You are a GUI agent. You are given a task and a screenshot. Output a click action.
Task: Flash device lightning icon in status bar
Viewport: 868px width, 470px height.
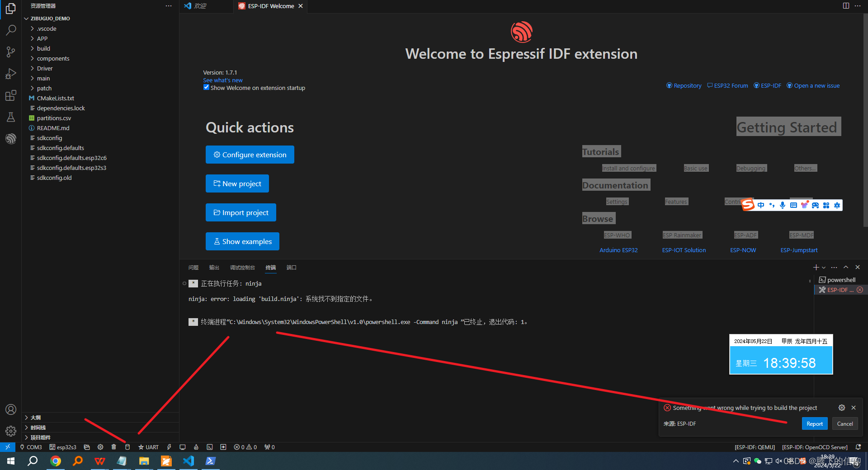point(169,447)
